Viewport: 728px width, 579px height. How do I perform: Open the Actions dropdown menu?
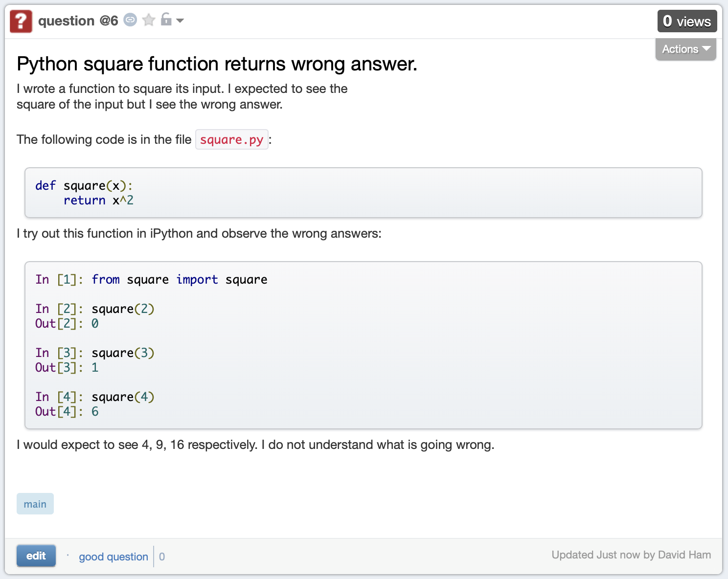point(685,49)
